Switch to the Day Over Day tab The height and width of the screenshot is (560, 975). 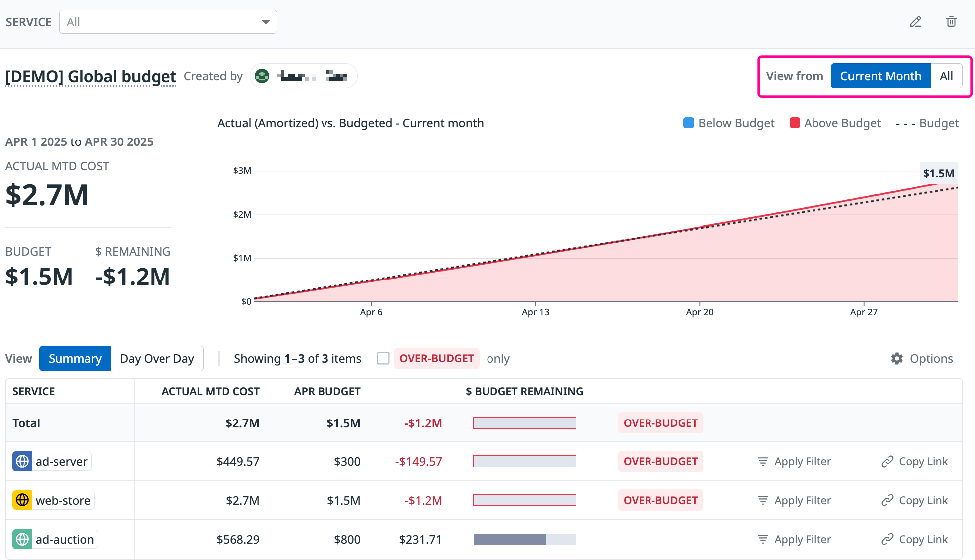157,359
